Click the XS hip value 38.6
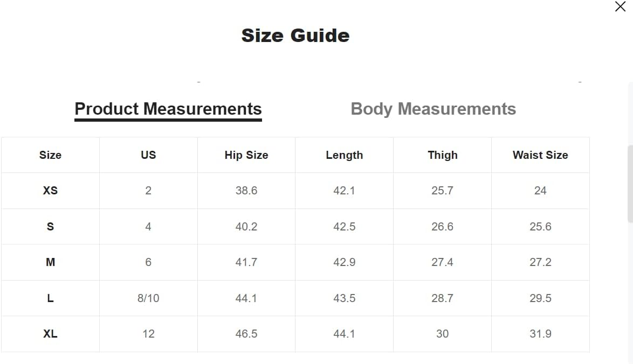The height and width of the screenshot is (364, 633). click(x=246, y=191)
